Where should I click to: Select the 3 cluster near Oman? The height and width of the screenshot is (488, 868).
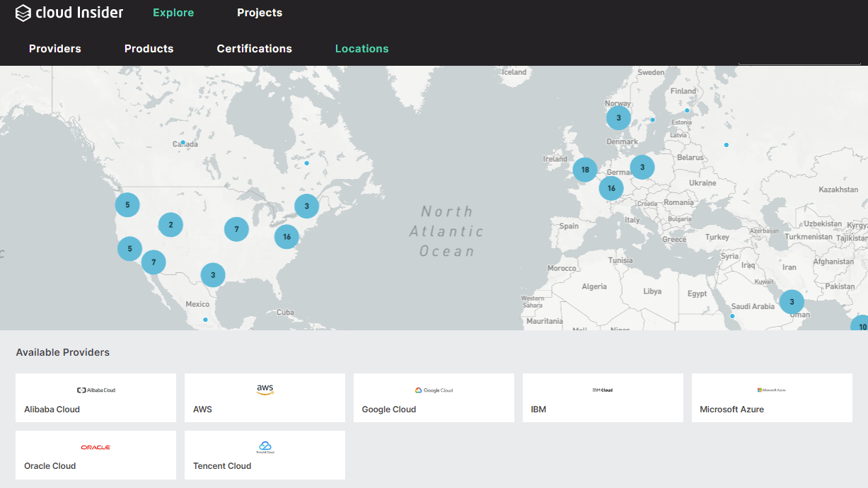(792, 302)
